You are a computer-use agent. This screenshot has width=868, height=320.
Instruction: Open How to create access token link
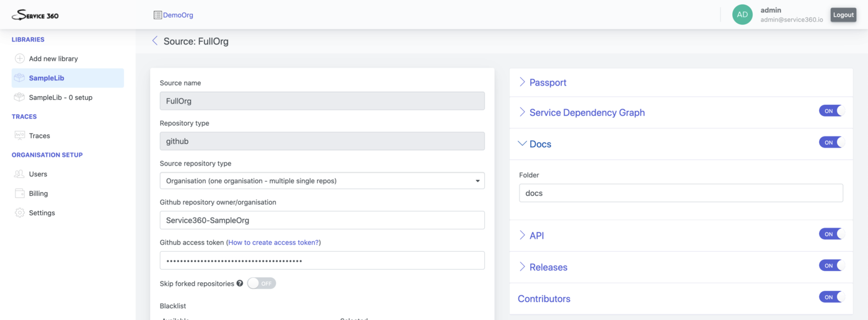pos(273,242)
